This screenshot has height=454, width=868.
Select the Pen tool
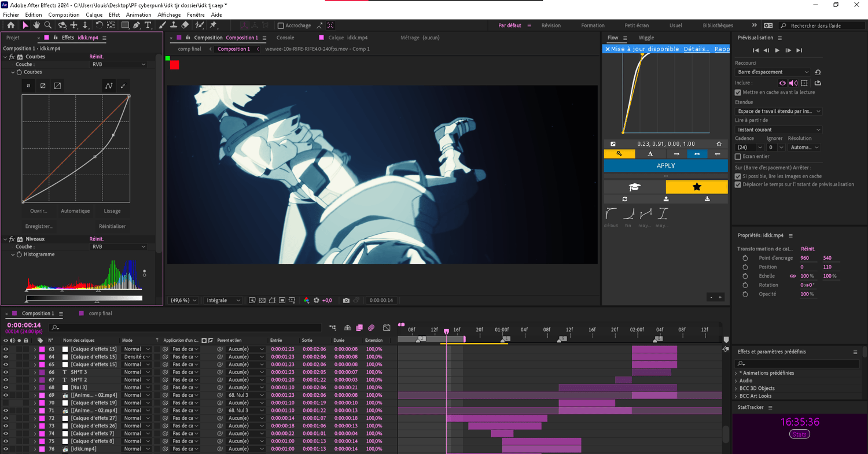click(137, 25)
